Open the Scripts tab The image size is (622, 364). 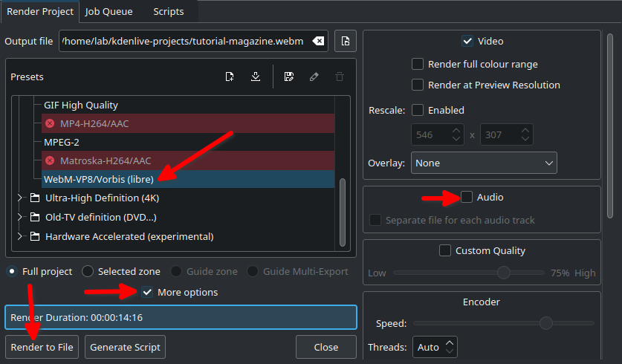click(x=168, y=11)
